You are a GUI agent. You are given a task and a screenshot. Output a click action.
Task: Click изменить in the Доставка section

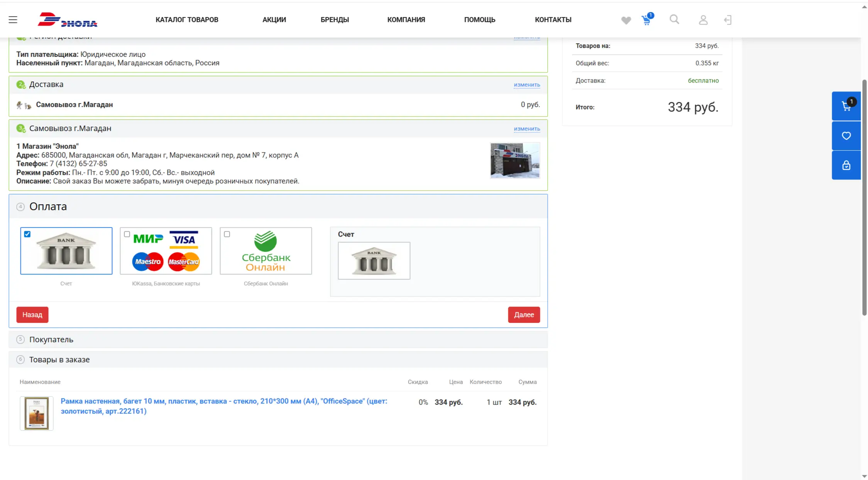click(526, 85)
